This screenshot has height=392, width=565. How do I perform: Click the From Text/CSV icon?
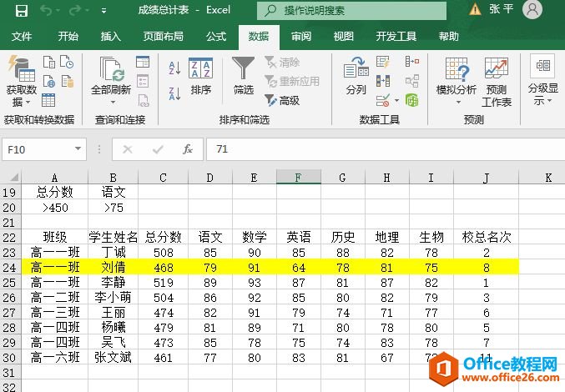coord(49,62)
